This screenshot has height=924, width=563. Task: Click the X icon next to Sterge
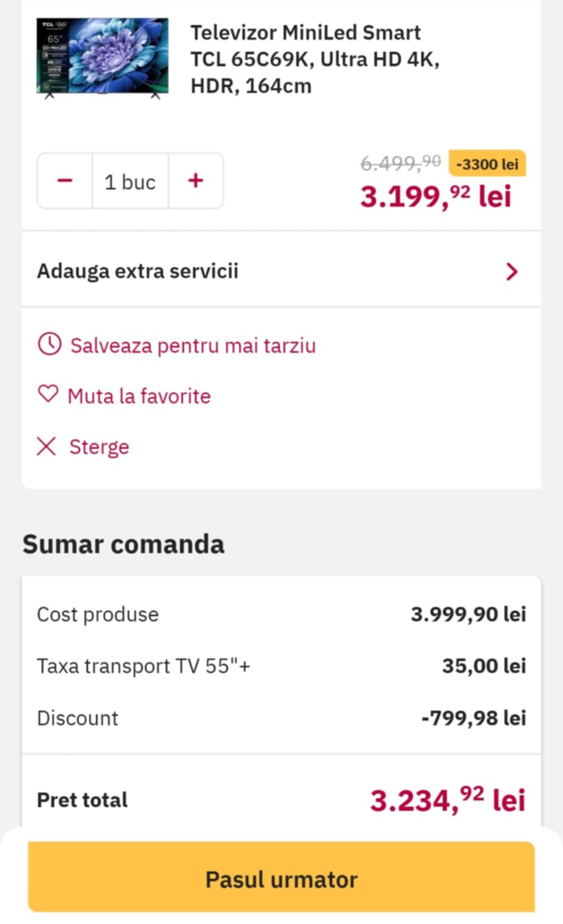tap(46, 446)
